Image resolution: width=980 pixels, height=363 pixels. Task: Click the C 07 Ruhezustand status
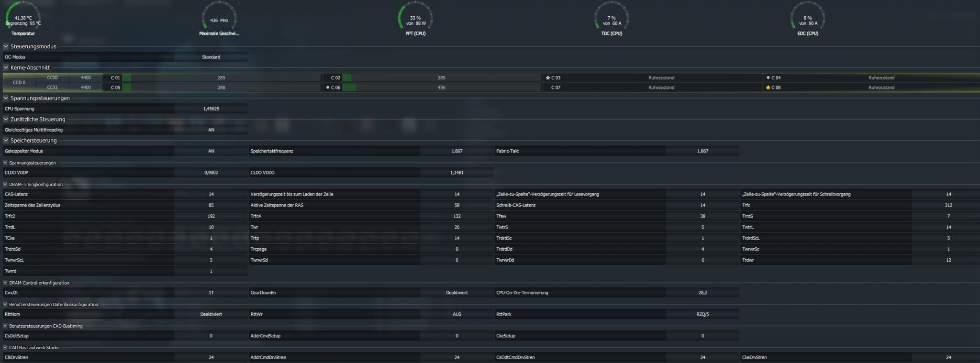[661, 88]
